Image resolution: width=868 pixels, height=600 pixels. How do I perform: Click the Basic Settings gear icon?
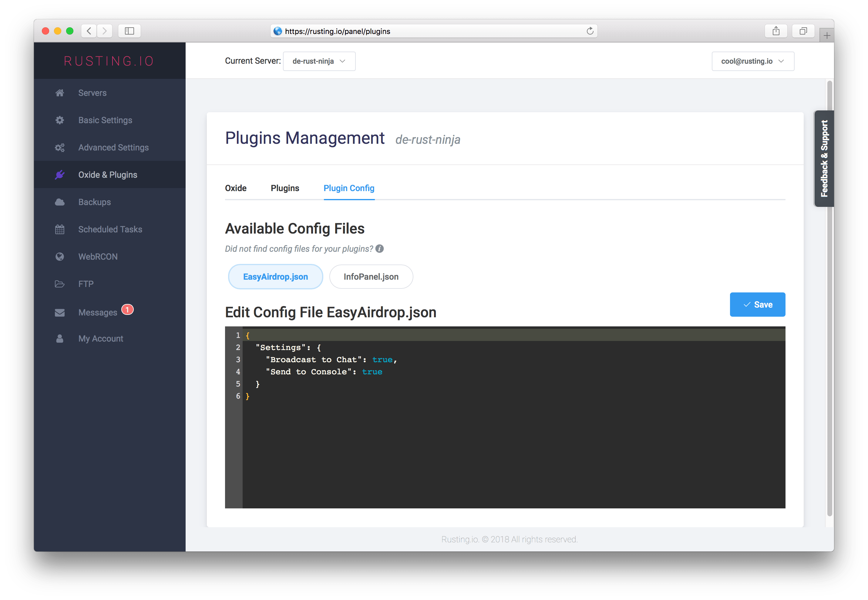[59, 120]
